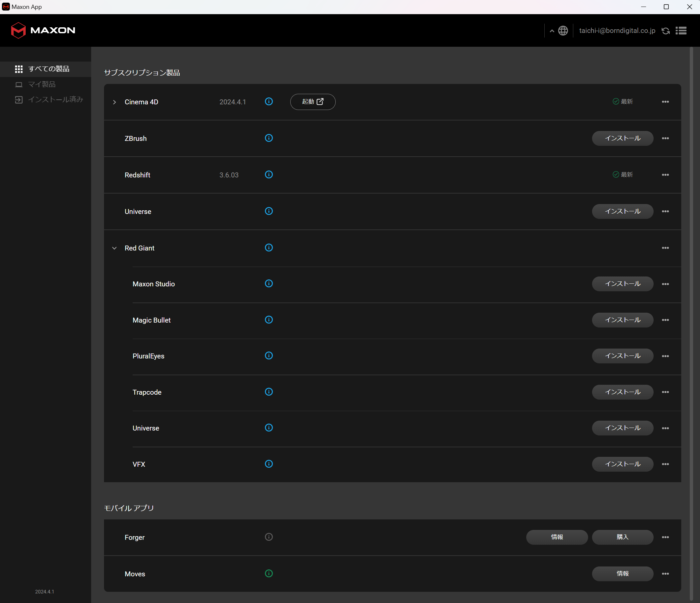Expand the Cinema 4D row chevron
Screen dimensions: 700x603
pos(115,102)
